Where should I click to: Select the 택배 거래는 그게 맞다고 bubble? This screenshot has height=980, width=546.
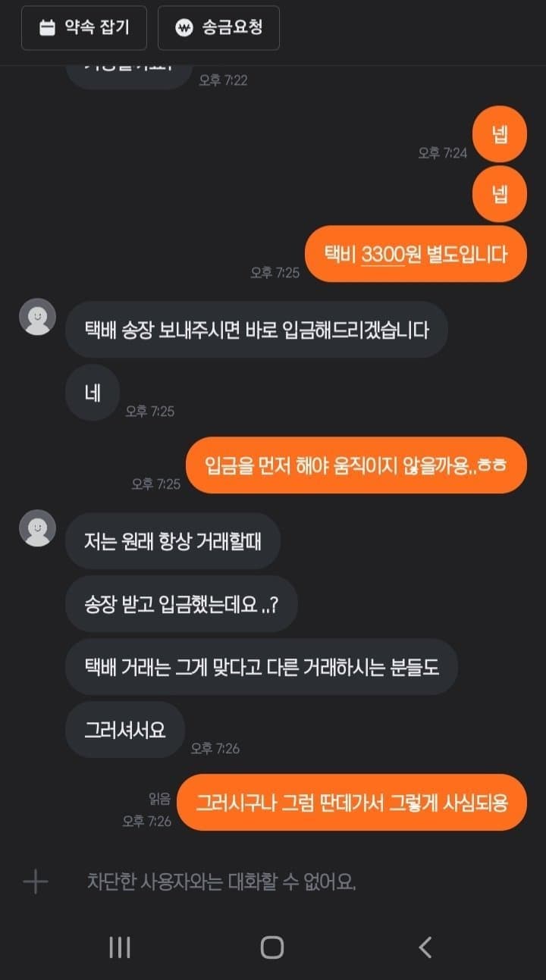[262, 667]
